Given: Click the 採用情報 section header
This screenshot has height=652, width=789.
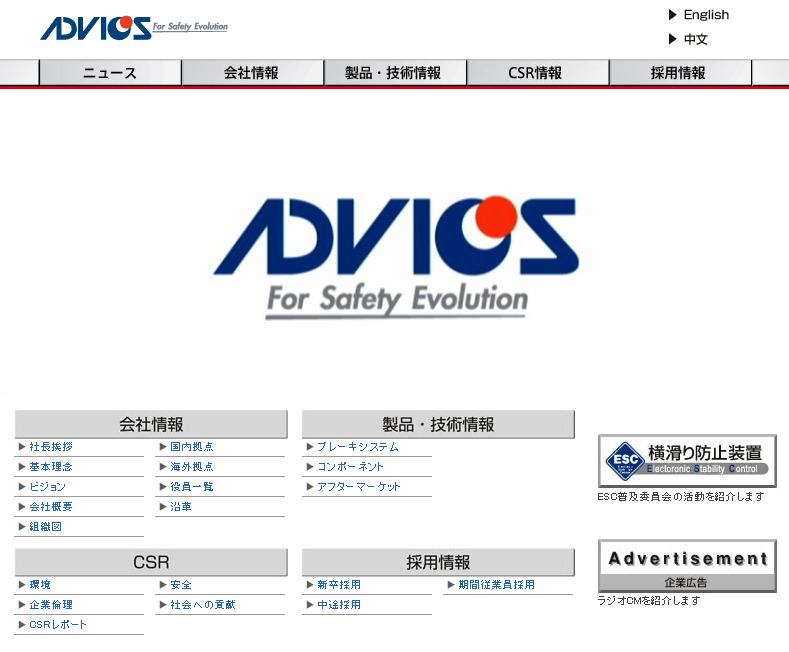Looking at the screenshot, I should [438, 562].
